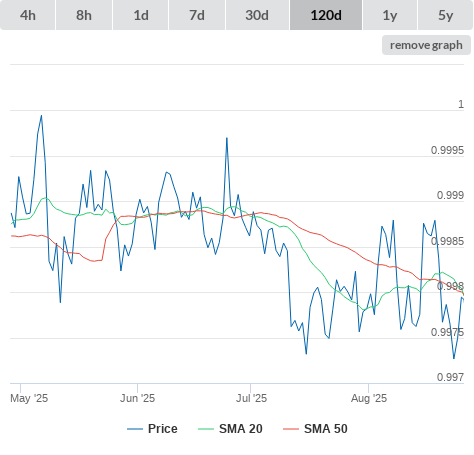Click the red SMA 50 line swatch
The width and height of the screenshot is (474, 455).
291,429
